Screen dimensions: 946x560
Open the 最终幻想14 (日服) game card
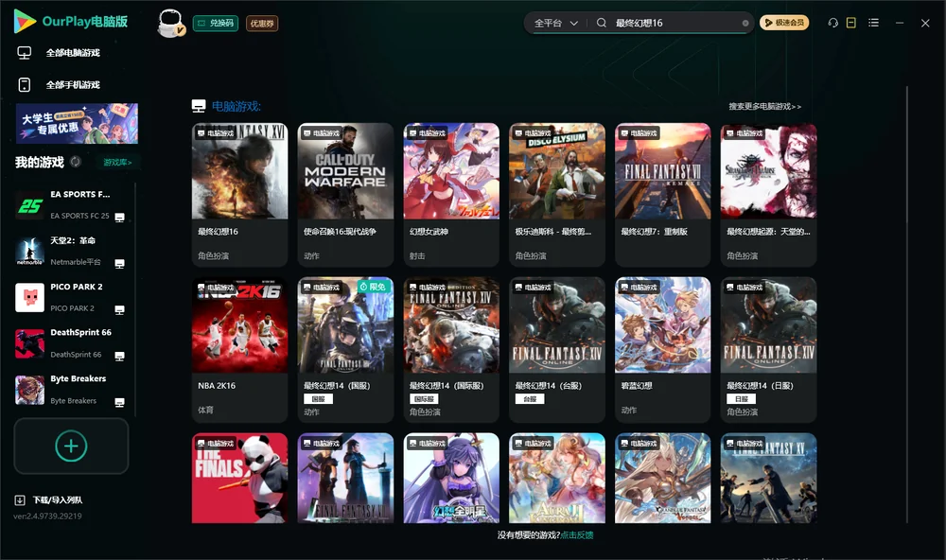click(x=768, y=349)
